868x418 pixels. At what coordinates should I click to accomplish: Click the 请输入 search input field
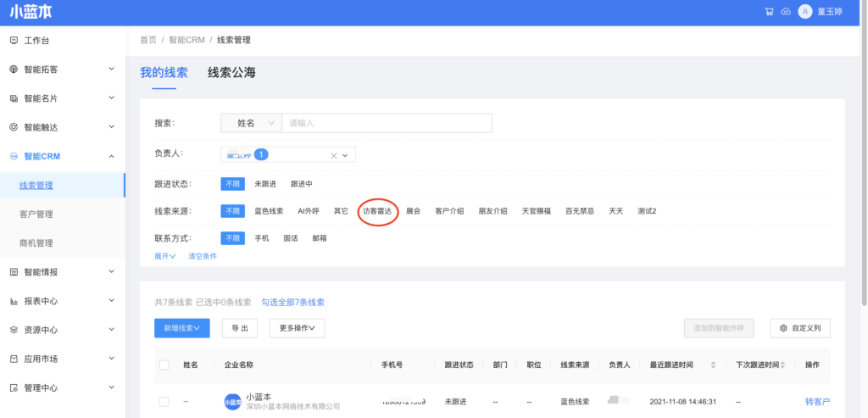[386, 123]
